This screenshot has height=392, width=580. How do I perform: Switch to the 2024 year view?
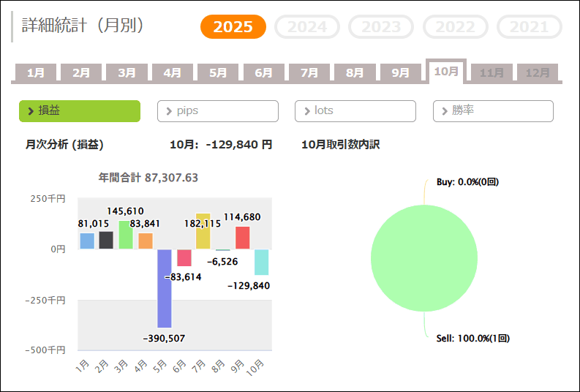point(307,27)
